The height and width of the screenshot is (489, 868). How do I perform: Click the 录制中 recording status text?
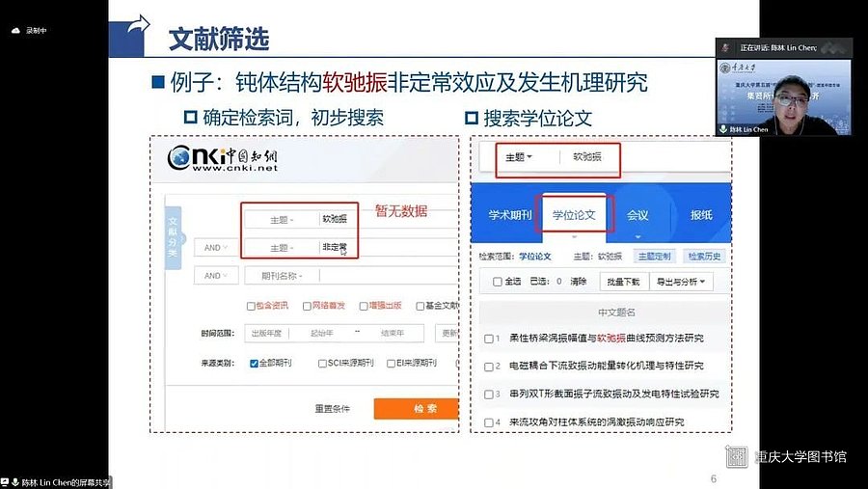(x=36, y=31)
